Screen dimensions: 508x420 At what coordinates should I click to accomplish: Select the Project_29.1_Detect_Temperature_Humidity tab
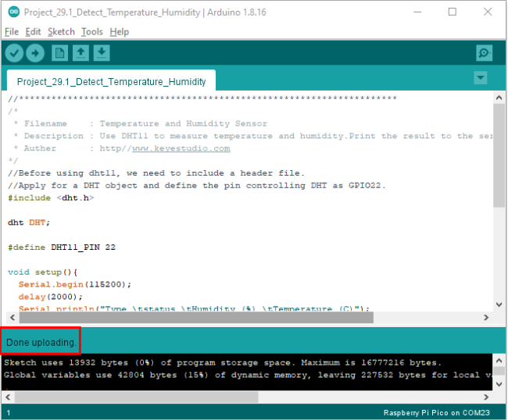click(111, 81)
